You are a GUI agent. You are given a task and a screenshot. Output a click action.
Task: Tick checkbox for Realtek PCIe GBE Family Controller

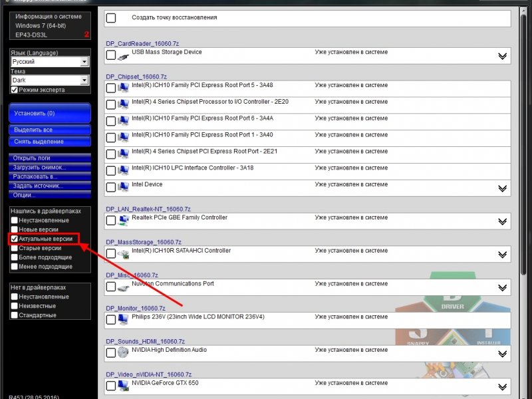click(x=111, y=221)
